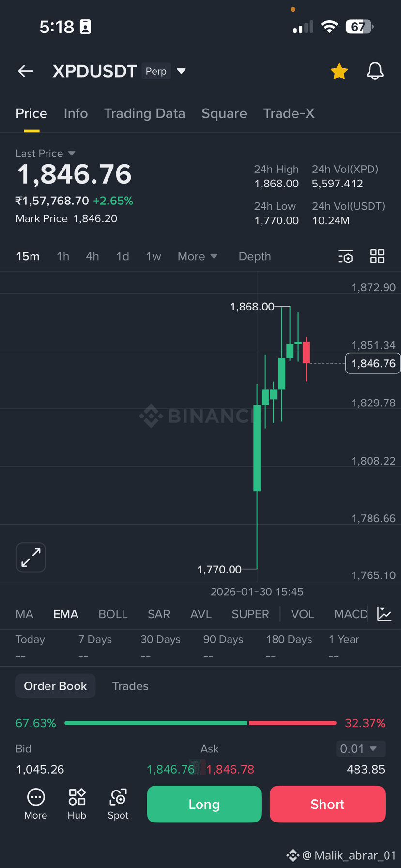Expand chart to fullscreen
The image size is (401, 868).
tap(31, 558)
